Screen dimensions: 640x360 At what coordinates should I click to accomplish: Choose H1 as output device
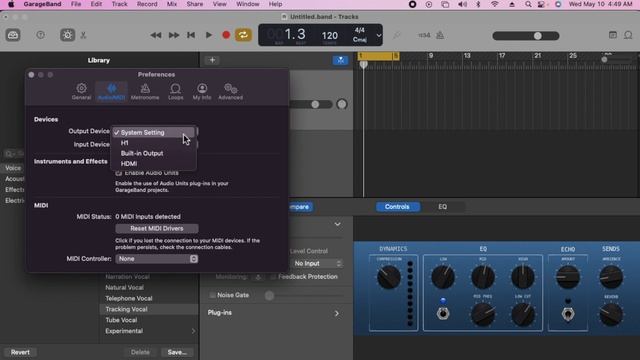[x=153, y=143]
